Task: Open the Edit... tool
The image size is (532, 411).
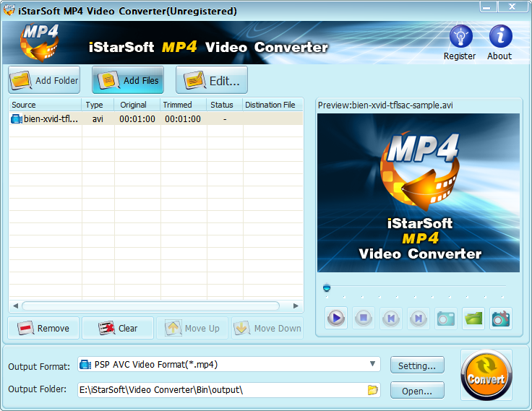Action: 212,80
